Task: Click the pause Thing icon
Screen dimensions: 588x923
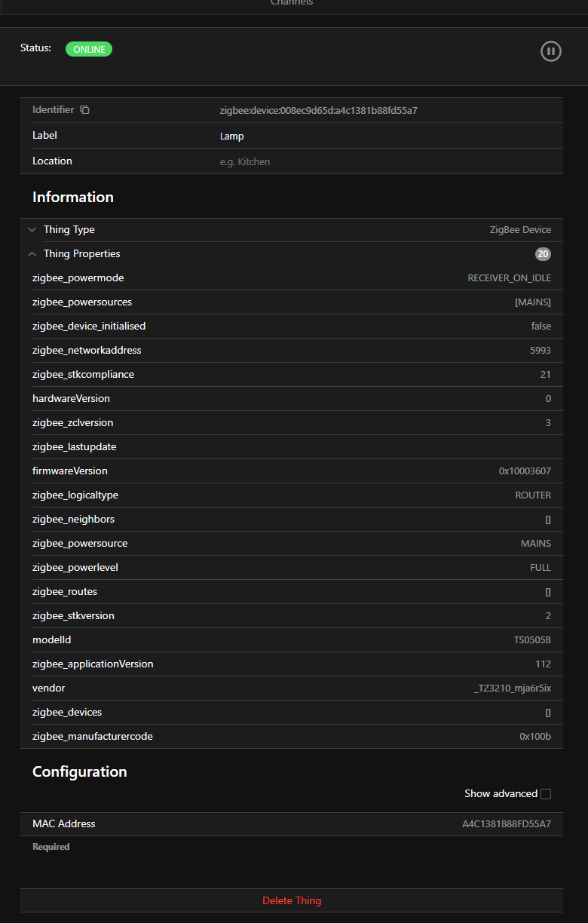Action: click(551, 51)
